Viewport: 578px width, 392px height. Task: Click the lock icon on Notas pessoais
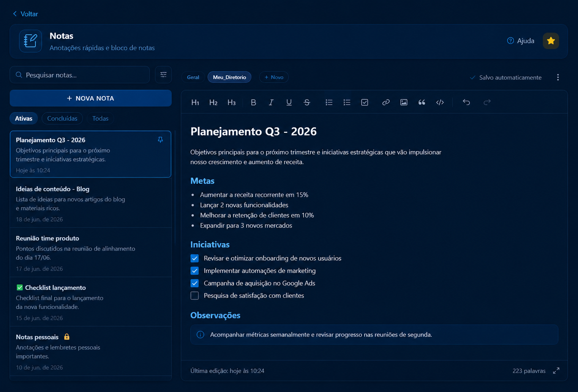[67, 337]
